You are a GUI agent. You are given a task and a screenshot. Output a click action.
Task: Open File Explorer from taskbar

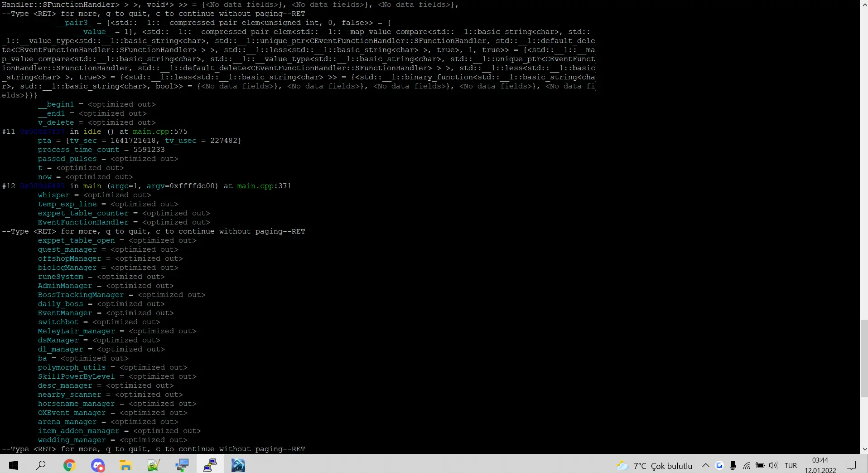coord(125,465)
